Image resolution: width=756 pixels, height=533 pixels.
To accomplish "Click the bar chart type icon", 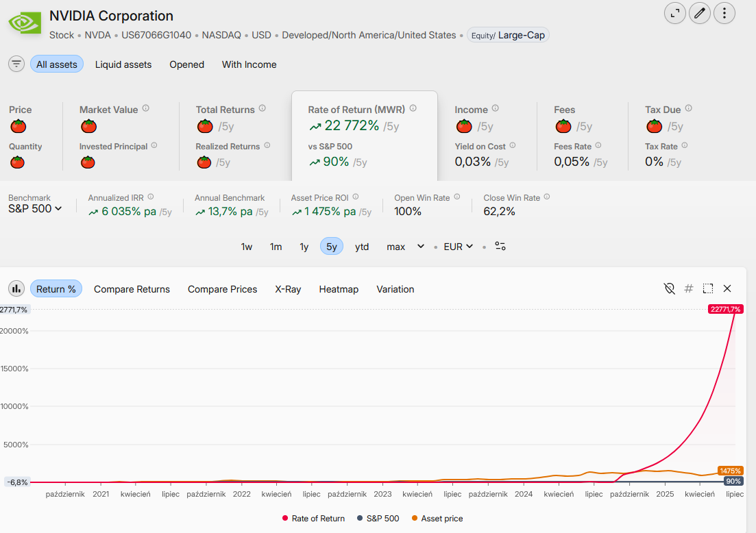I will point(16,288).
